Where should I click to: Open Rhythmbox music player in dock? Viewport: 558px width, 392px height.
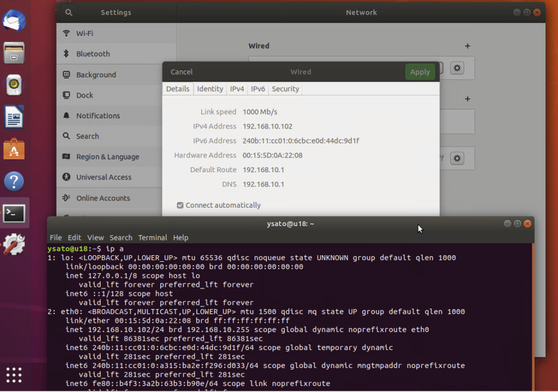pos(14,85)
